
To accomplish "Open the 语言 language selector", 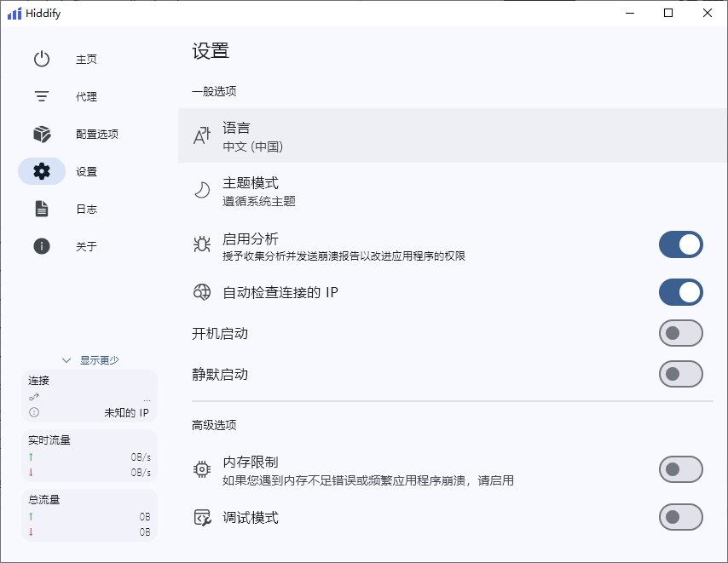I will 452,135.
